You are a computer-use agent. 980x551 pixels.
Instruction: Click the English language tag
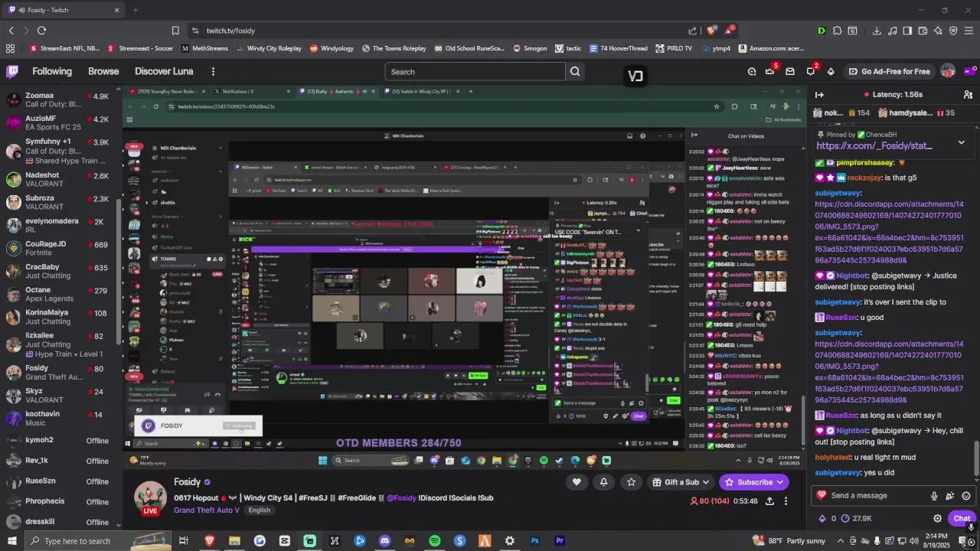[x=259, y=510]
